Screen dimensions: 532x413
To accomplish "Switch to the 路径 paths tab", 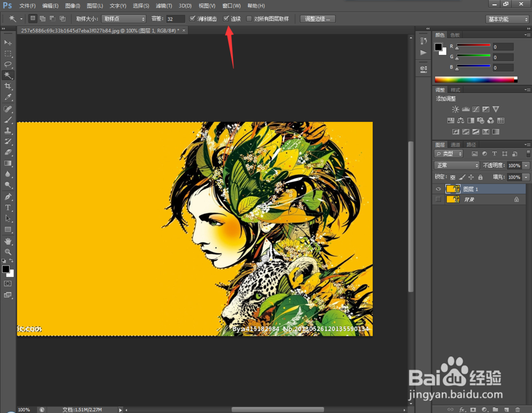I will 471,145.
